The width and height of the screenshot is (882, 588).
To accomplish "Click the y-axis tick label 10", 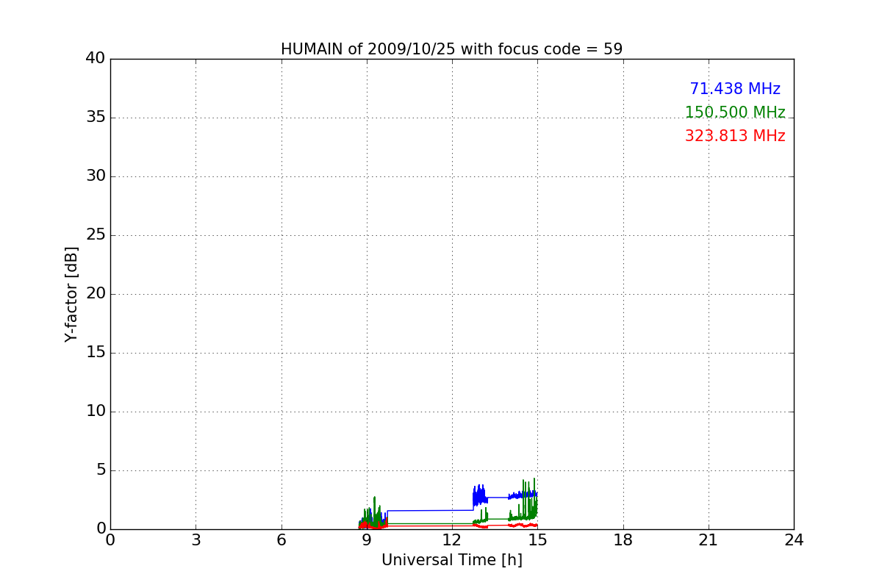I will tap(96, 412).
